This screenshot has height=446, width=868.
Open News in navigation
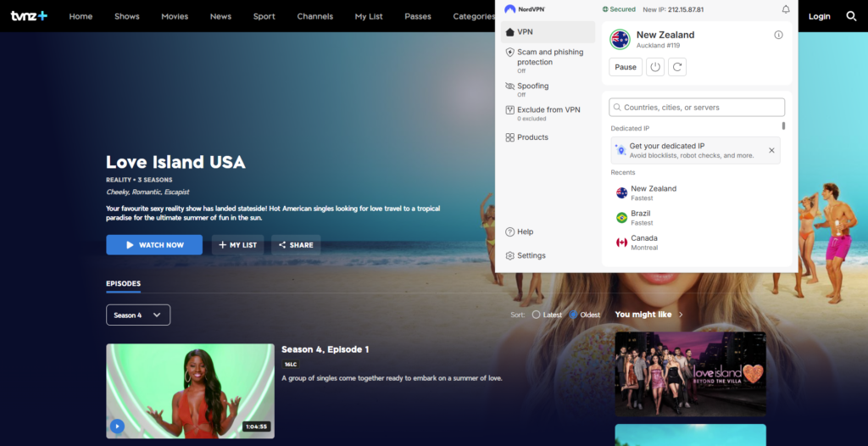[221, 16]
